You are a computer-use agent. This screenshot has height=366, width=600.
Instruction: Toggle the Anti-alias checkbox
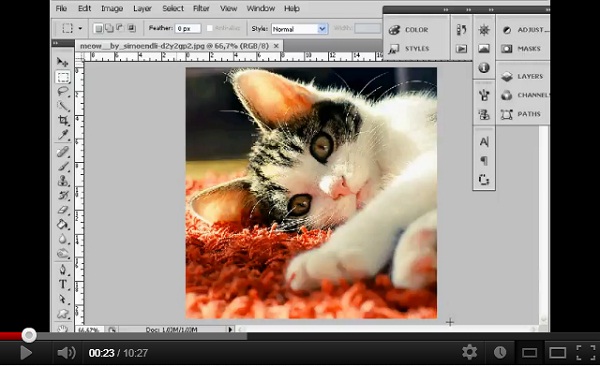210,28
